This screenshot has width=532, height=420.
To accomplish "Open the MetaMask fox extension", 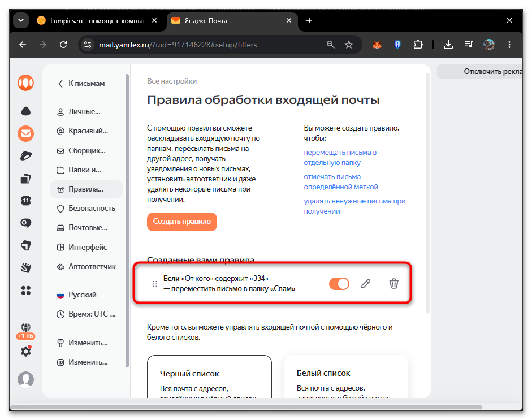I will coord(377,45).
